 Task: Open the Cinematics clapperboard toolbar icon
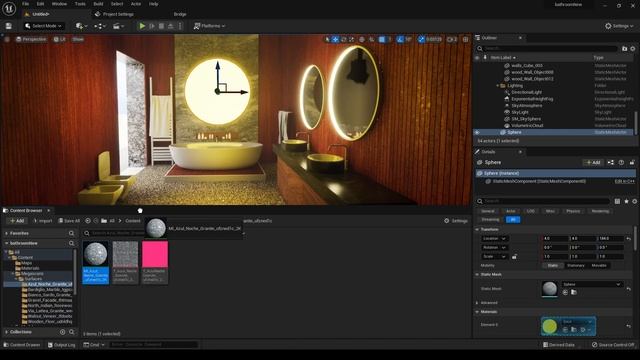click(118, 26)
